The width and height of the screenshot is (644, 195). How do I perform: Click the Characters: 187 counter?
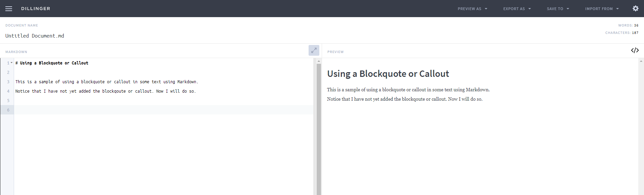(x=622, y=33)
